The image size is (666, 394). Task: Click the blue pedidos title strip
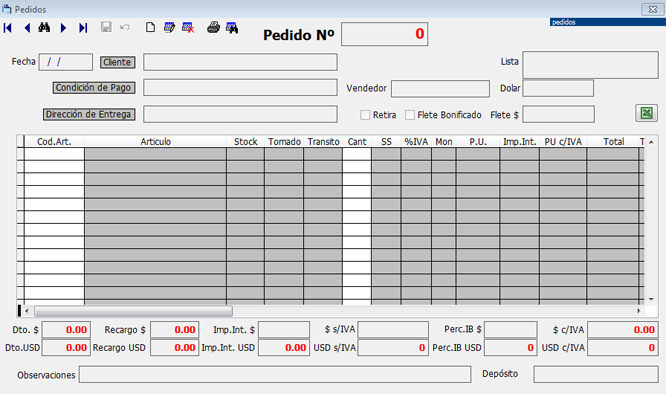[x=607, y=22]
